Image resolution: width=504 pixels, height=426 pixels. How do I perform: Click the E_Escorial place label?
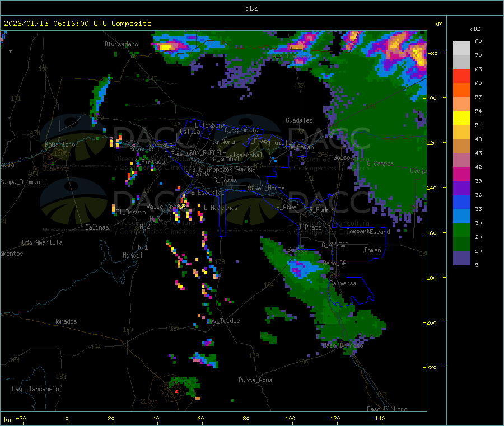pyautogui.click(x=208, y=193)
